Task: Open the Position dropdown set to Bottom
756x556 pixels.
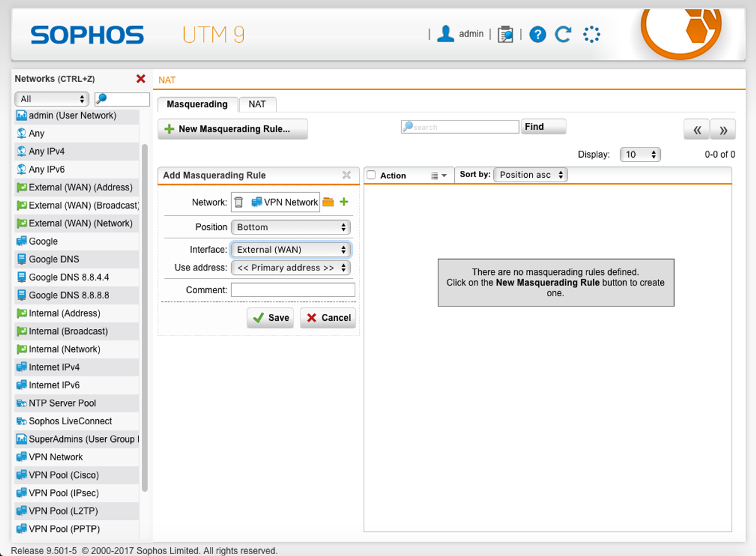Action: (x=291, y=227)
